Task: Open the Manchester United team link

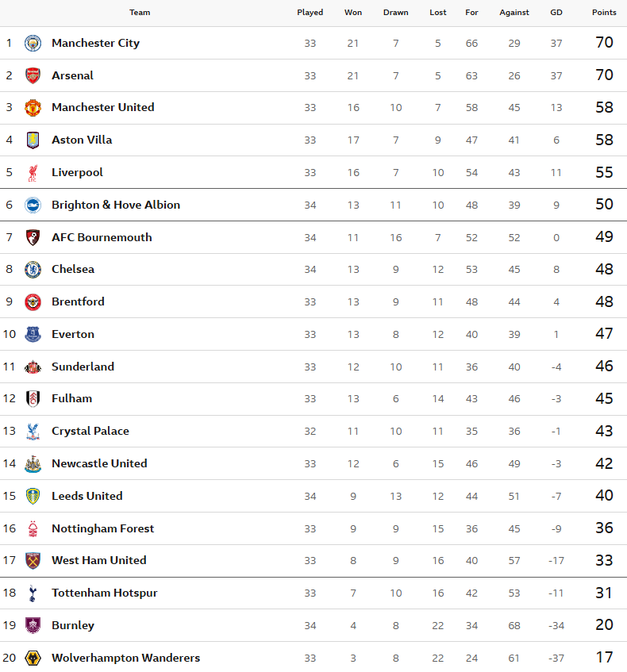Action: pyautogui.click(x=103, y=107)
